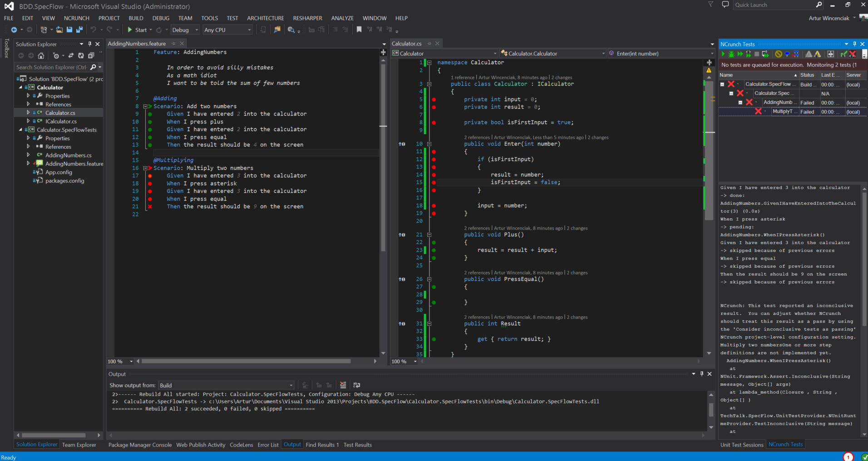Toggle passed tests visibility in NCrunch toolbar
The width and height of the screenshot is (868, 461).
[843, 54]
